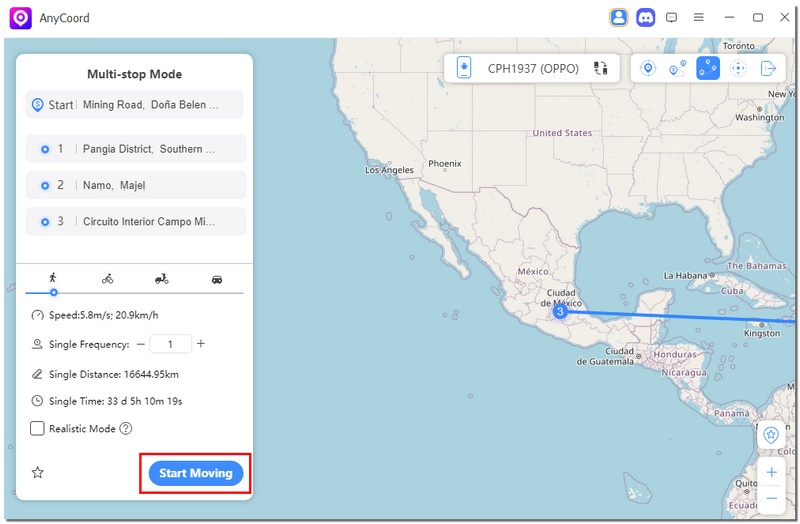Select the teleport location mode icon

coord(648,68)
